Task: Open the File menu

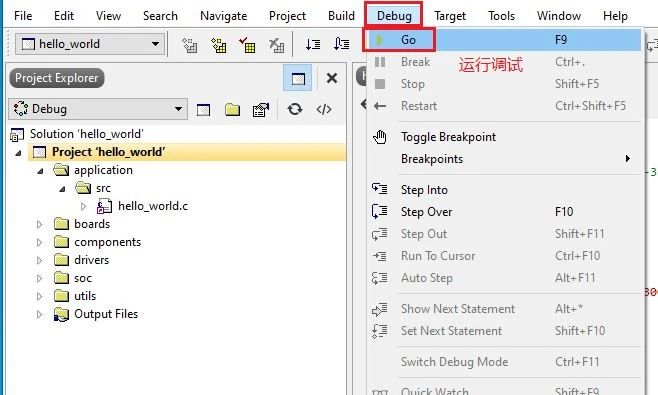Action: (23, 16)
